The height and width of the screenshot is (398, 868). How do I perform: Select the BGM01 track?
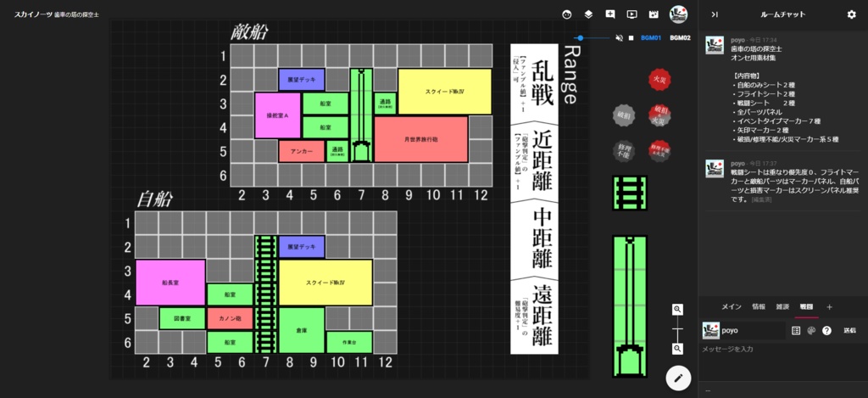[x=651, y=38]
